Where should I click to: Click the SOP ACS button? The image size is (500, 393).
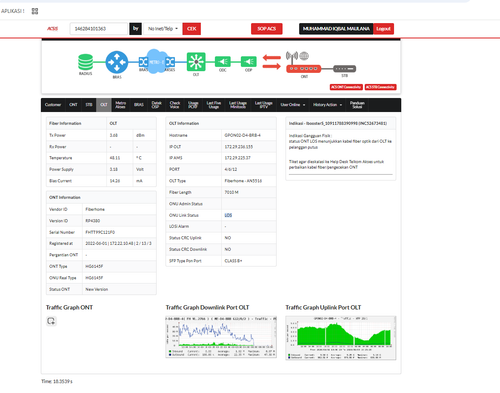click(x=267, y=29)
